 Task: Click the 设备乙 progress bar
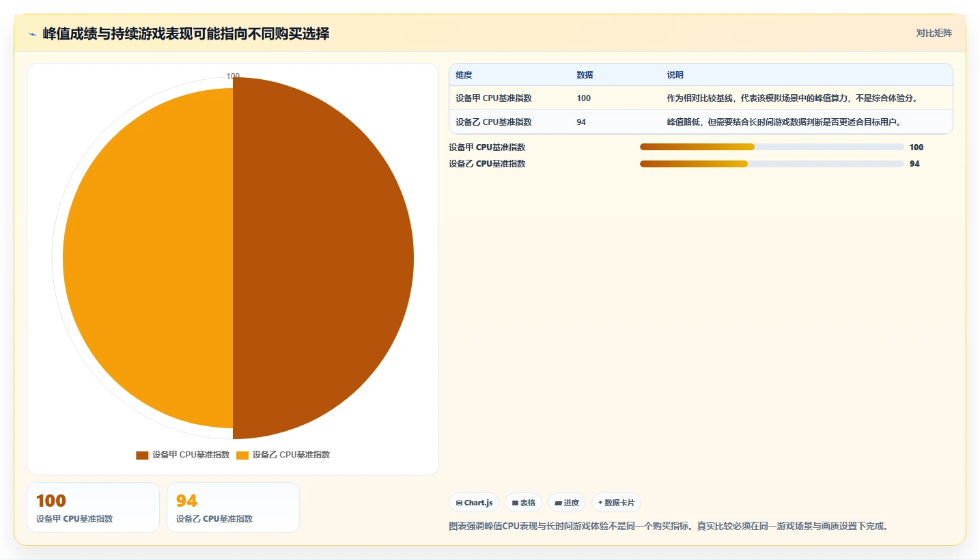(772, 163)
